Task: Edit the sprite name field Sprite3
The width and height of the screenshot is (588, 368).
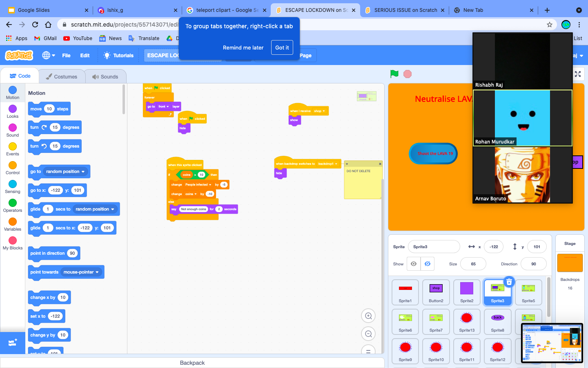Action: coord(434,247)
